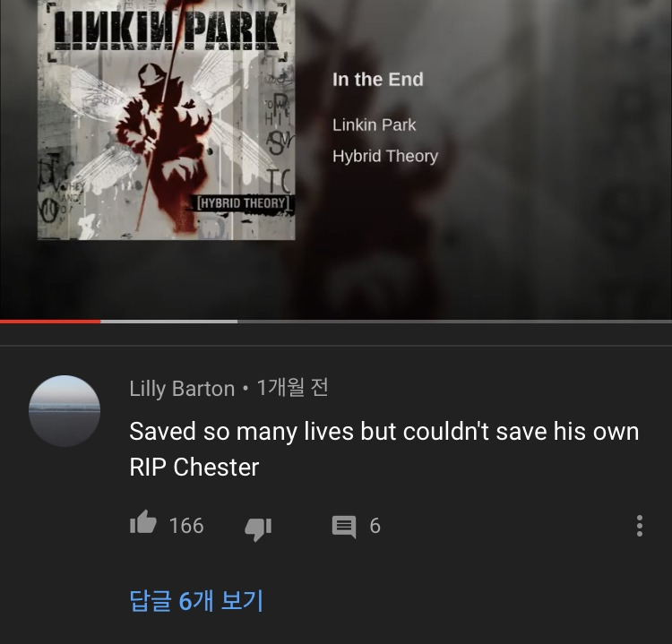Image resolution: width=672 pixels, height=644 pixels.
Task: Jump to the light gray buffered bar segment
Action: [168, 321]
